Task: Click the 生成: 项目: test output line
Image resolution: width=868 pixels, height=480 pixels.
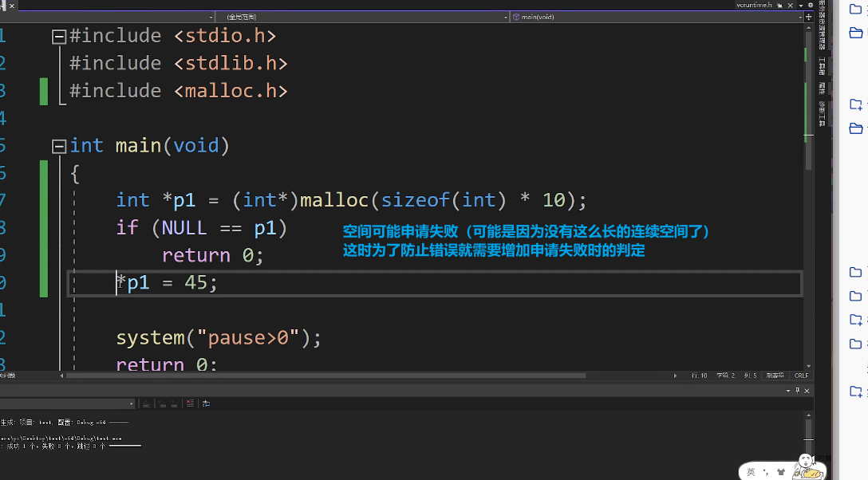Action: click(x=64, y=423)
